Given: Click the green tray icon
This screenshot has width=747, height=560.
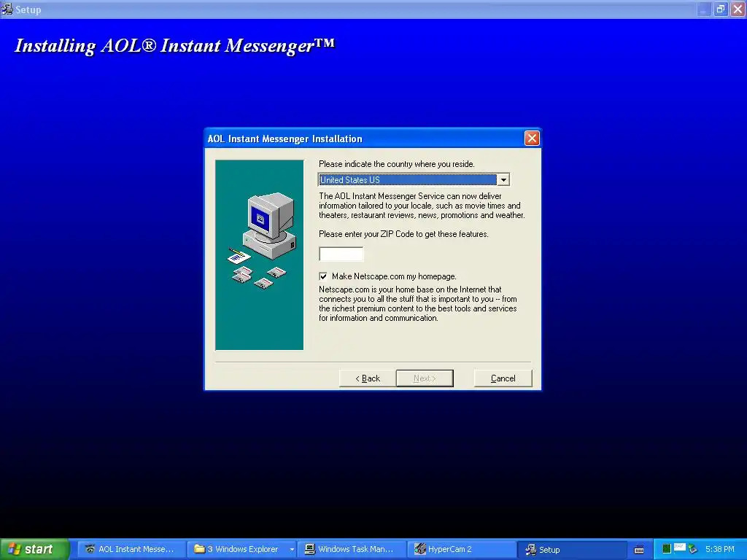Looking at the screenshot, I should (x=667, y=549).
